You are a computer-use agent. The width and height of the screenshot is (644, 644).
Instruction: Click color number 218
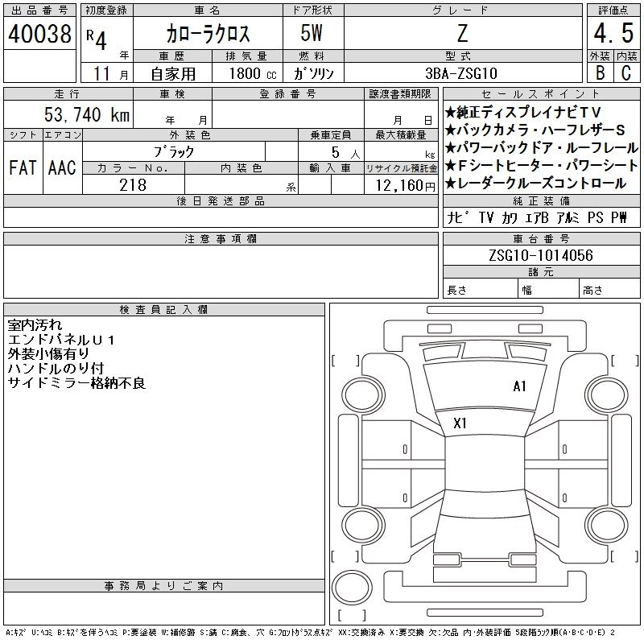[x=133, y=185]
